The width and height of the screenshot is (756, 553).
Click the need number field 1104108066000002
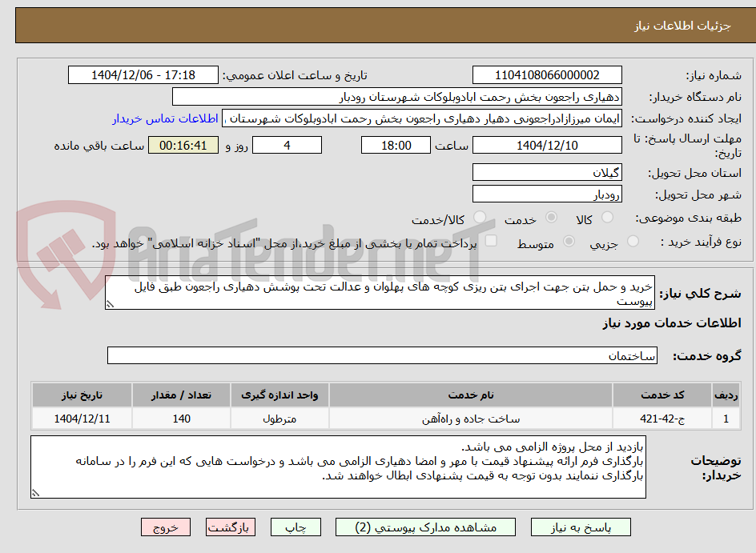(x=547, y=75)
